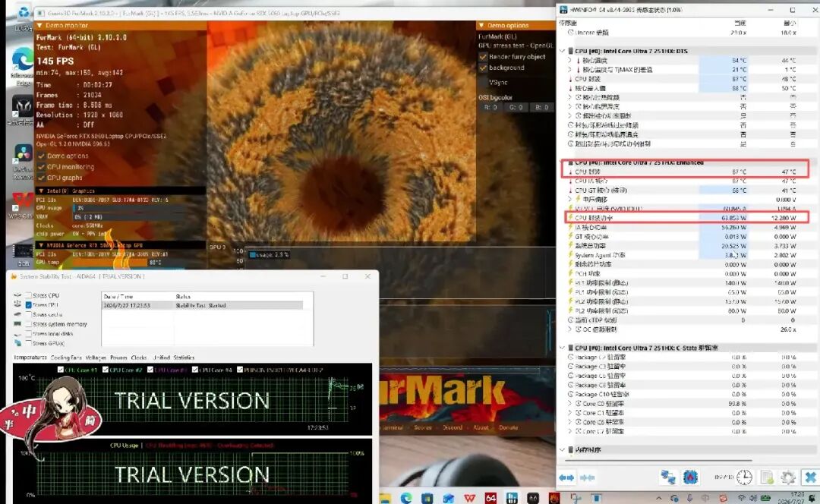Screen dimensions: 820x504
Task: Click the Stress cache memory chip icon
Action: pos(17,314)
